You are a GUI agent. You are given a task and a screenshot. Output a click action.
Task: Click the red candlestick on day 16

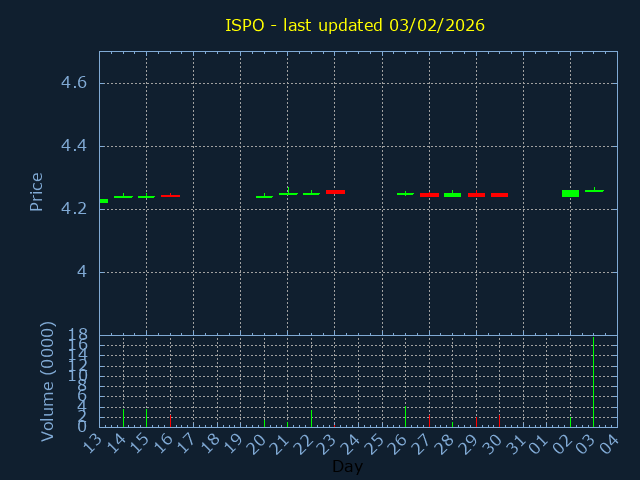coord(170,196)
